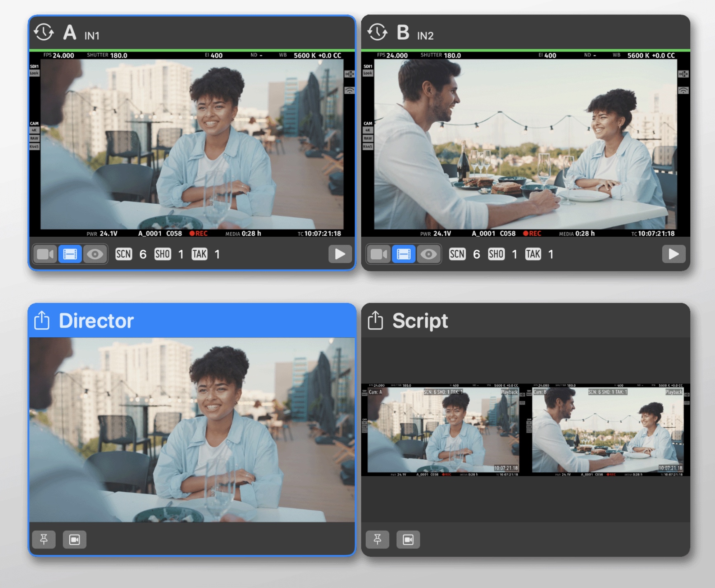
Task: Select the live camera mode on panel B
Action: pos(379,254)
